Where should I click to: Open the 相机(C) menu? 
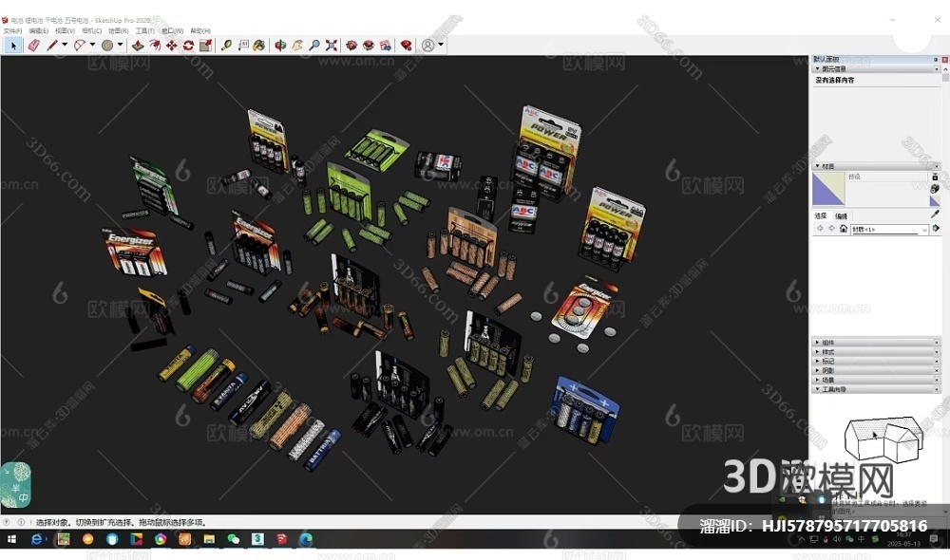pos(91,31)
